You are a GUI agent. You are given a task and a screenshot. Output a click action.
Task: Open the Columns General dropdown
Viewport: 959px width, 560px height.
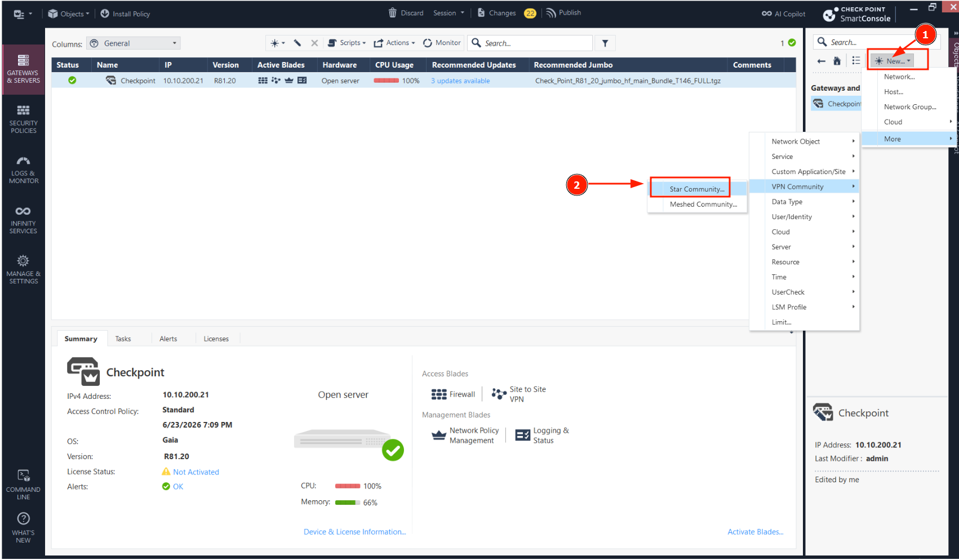(x=134, y=43)
